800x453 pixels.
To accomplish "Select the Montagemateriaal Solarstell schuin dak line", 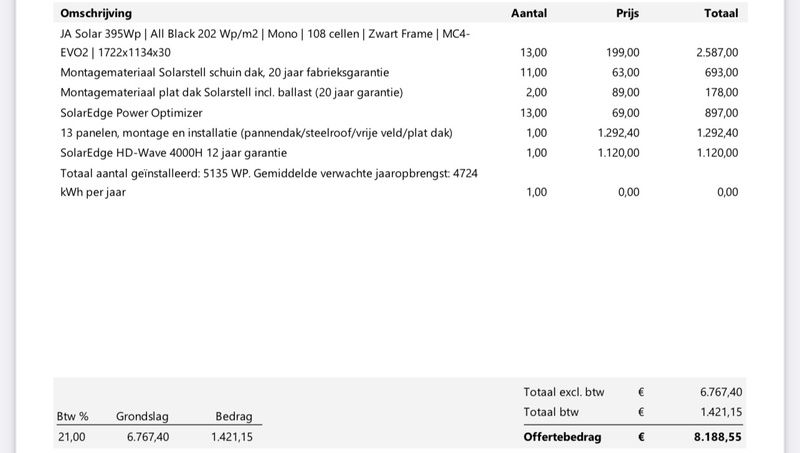I will point(225,73).
